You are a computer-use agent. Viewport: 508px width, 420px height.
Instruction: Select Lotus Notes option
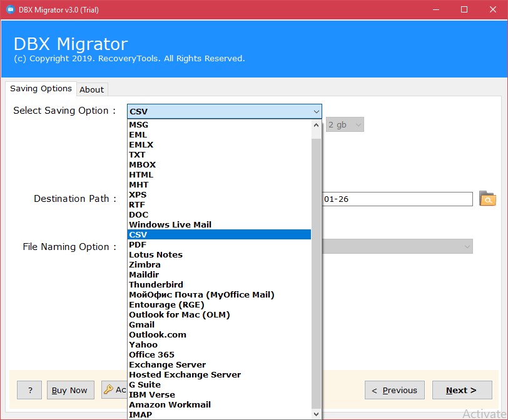pos(220,254)
